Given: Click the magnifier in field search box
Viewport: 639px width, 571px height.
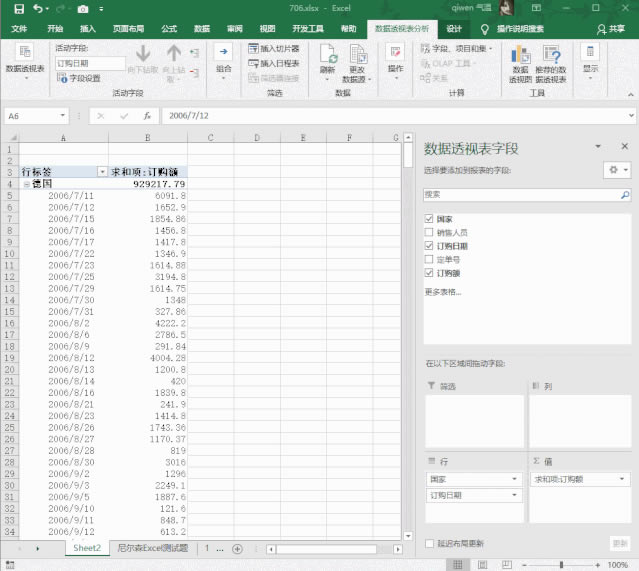Looking at the screenshot, I should point(625,195).
